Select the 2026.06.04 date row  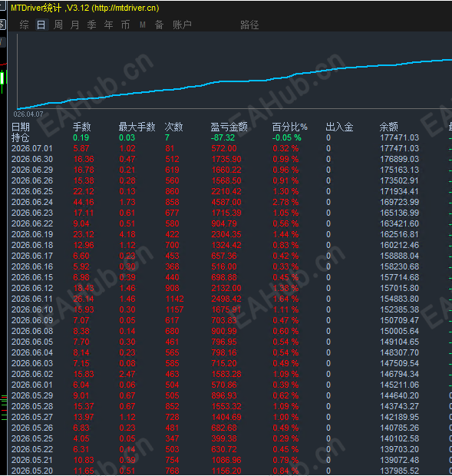(x=32, y=352)
